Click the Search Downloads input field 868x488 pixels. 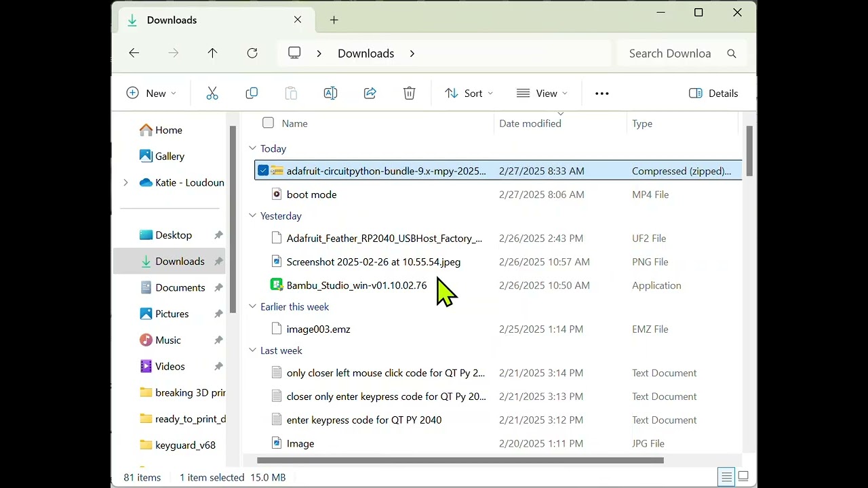tap(669, 54)
